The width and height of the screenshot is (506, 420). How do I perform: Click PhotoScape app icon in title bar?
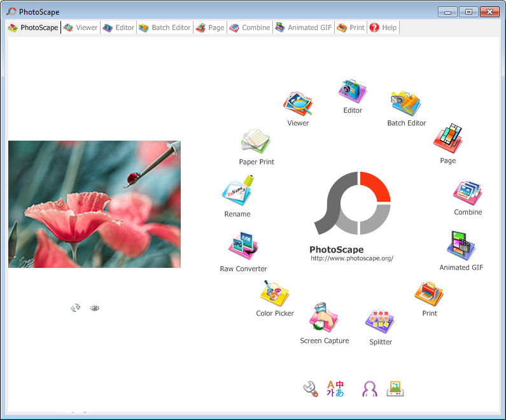[x=11, y=11]
